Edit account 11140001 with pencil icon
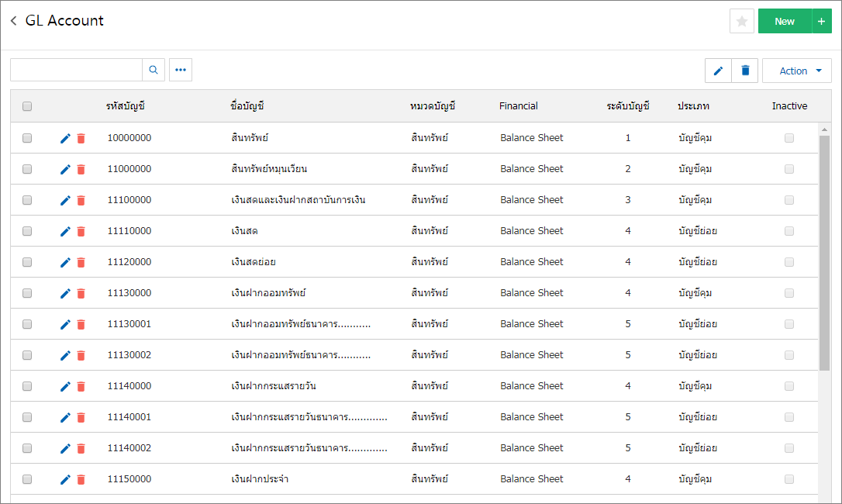Viewport: 842px width, 504px height. [x=65, y=417]
